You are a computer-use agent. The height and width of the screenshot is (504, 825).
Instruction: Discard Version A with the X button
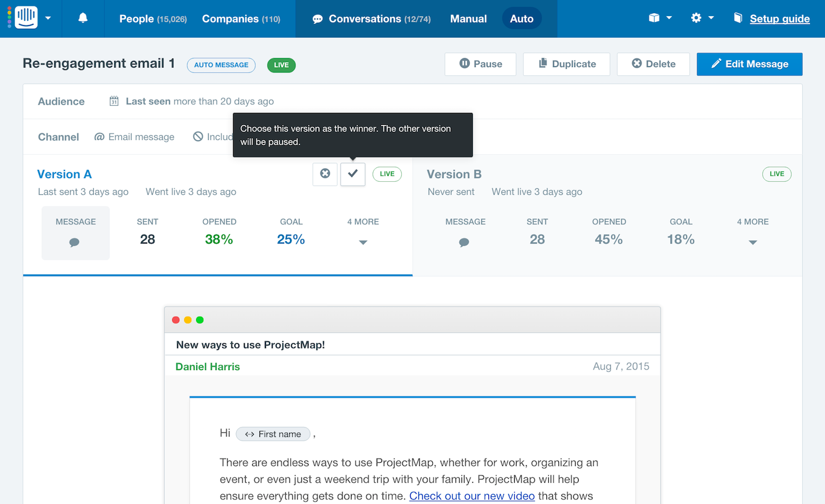click(x=325, y=174)
